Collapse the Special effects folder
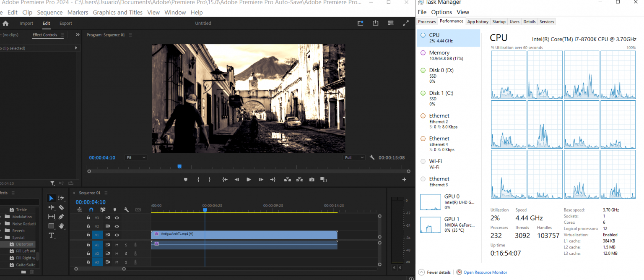Viewport: 644px width, 280px height. [x=1, y=238]
